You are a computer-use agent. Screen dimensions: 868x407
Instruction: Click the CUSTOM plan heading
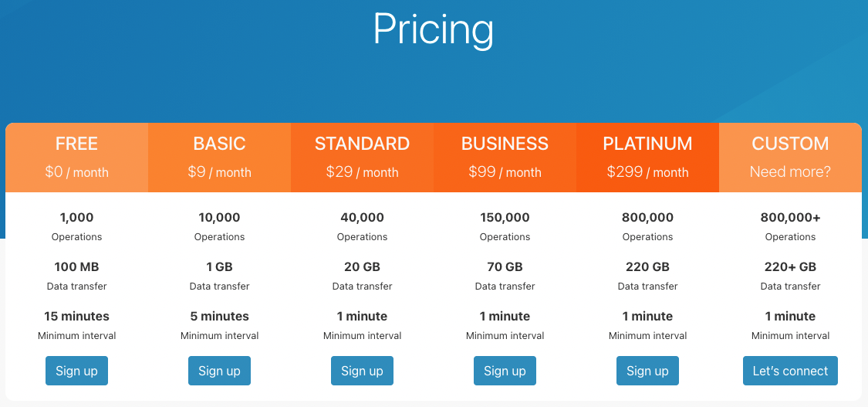[x=791, y=144]
